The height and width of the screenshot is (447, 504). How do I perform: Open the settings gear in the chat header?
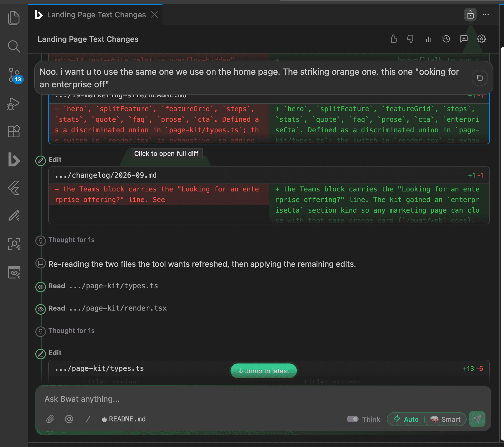coord(482,39)
